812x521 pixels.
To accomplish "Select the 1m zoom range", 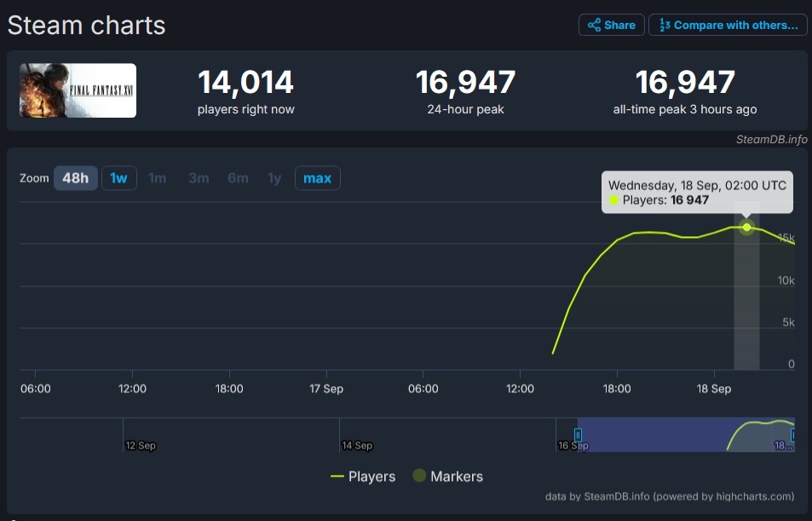I will pos(158,178).
